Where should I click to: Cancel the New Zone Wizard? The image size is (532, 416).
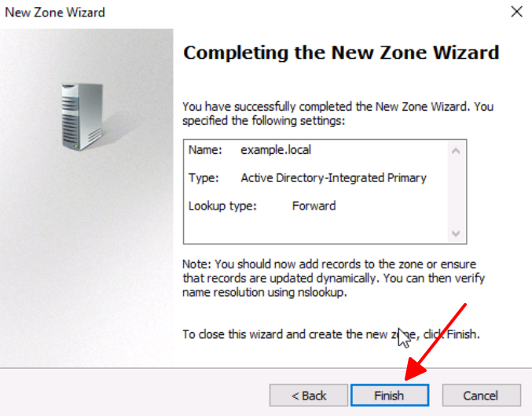[482, 395]
